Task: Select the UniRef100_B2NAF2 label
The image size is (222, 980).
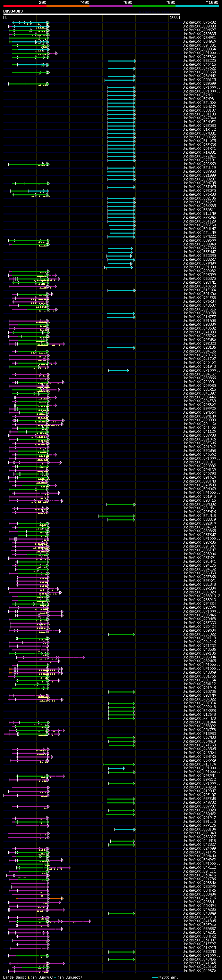Action: tap(199, 122)
